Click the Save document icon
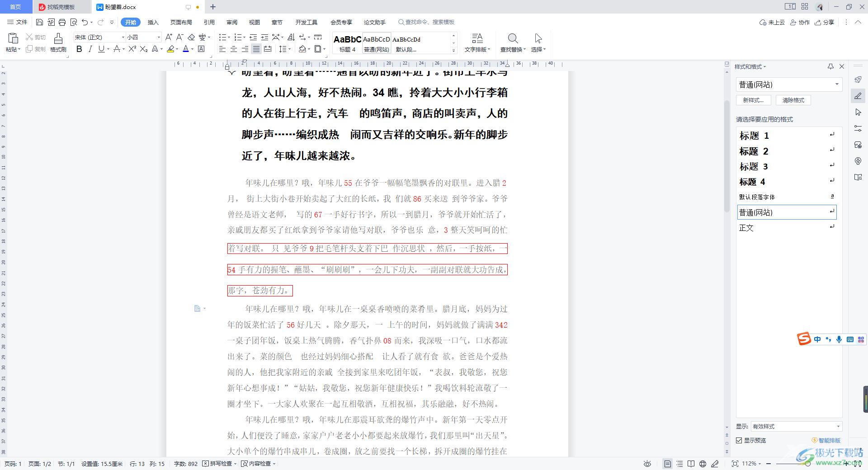Screen dimensions: 868x470 tap(39, 22)
